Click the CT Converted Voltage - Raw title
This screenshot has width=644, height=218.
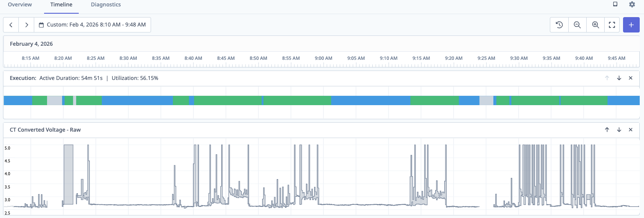tap(45, 130)
